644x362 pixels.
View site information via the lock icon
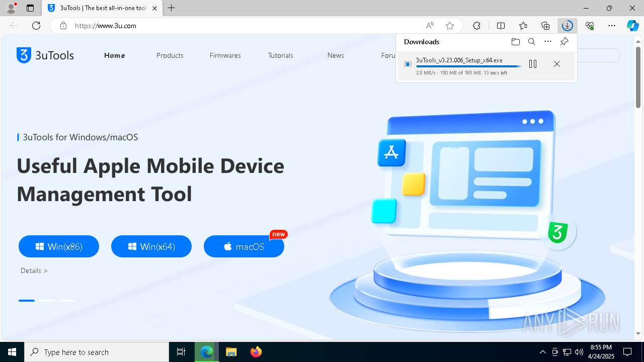click(63, 26)
